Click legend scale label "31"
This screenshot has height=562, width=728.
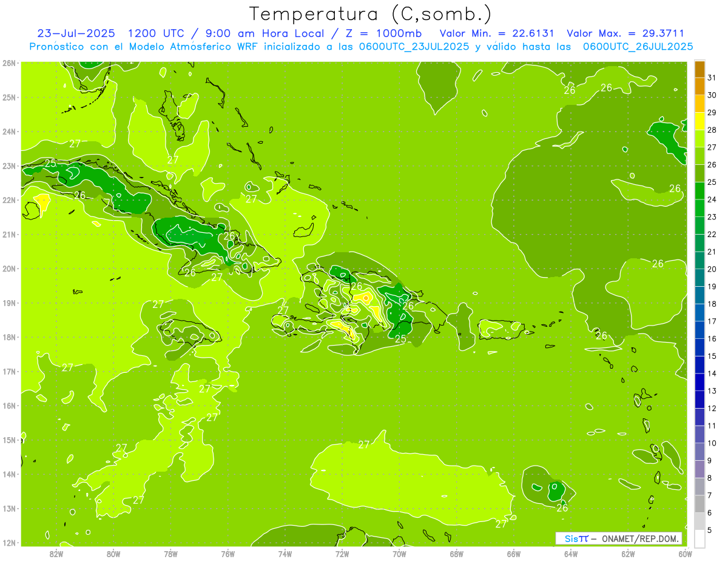pyautogui.click(x=712, y=78)
